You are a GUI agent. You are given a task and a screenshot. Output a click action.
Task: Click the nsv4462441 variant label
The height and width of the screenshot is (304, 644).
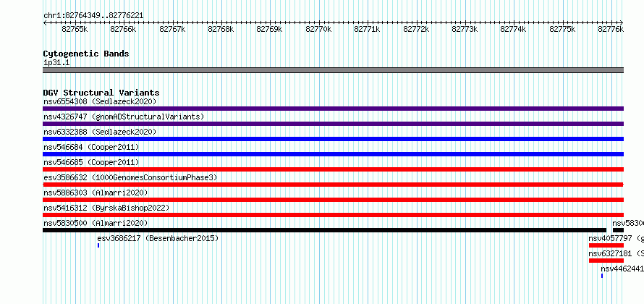622,269
